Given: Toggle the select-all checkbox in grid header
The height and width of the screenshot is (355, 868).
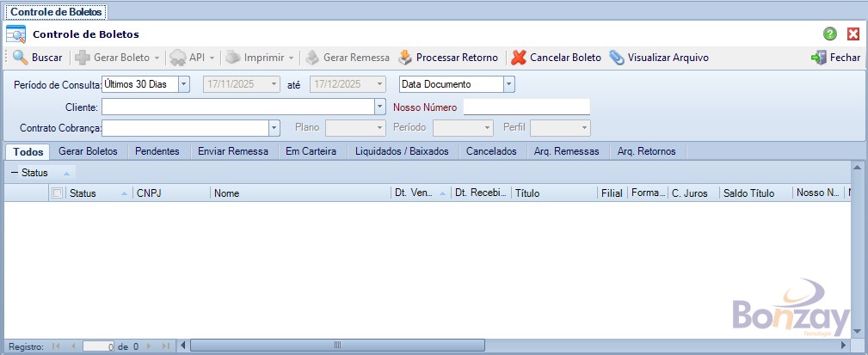Looking at the screenshot, I should [58, 193].
